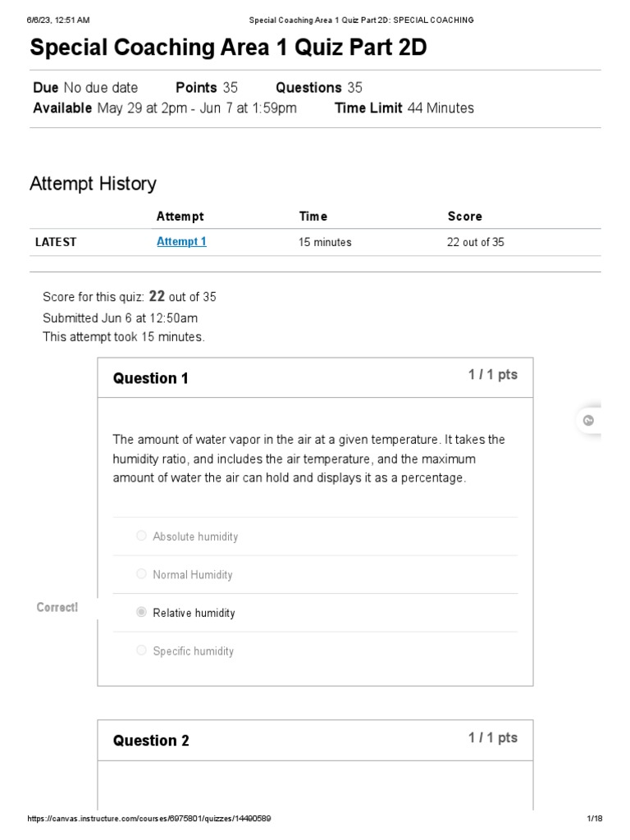630x840 pixels.
Task: Select the Absolute humidity radio option
Action: [142, 536]
